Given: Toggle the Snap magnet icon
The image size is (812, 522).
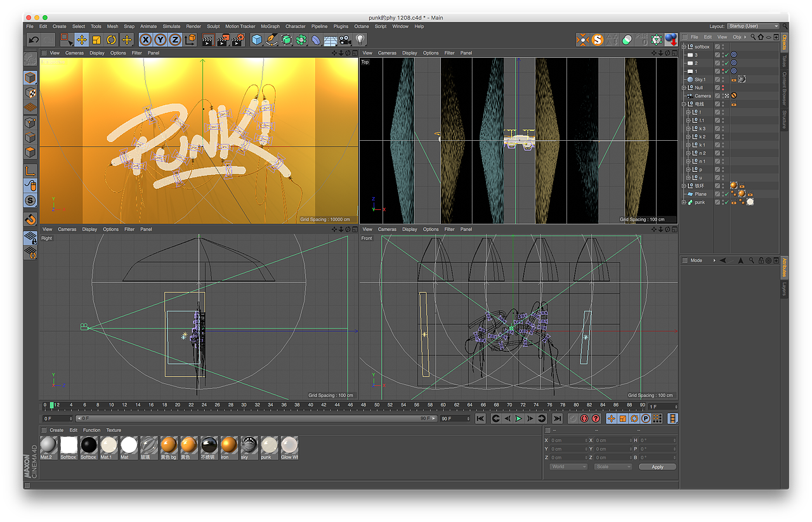Looking at the screenshot, I should tap(30, 219).
